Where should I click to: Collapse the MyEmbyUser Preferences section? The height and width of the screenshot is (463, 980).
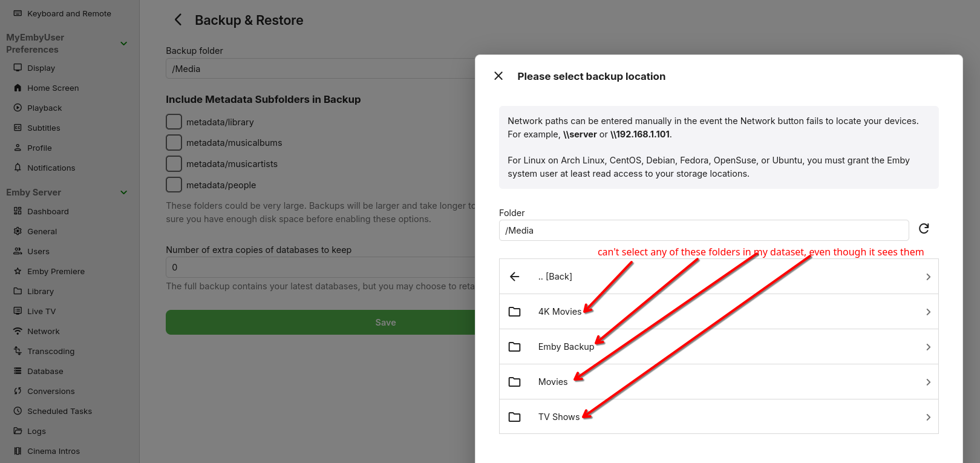(124, 44)
